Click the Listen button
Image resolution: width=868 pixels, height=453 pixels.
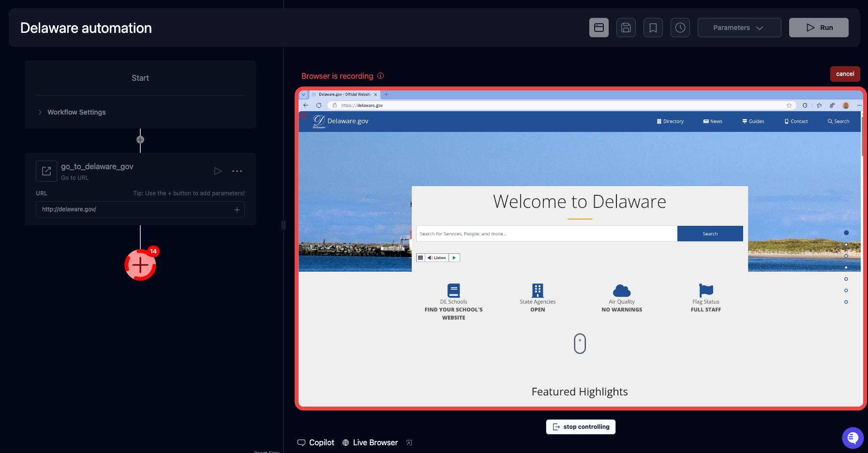[437, 258]
